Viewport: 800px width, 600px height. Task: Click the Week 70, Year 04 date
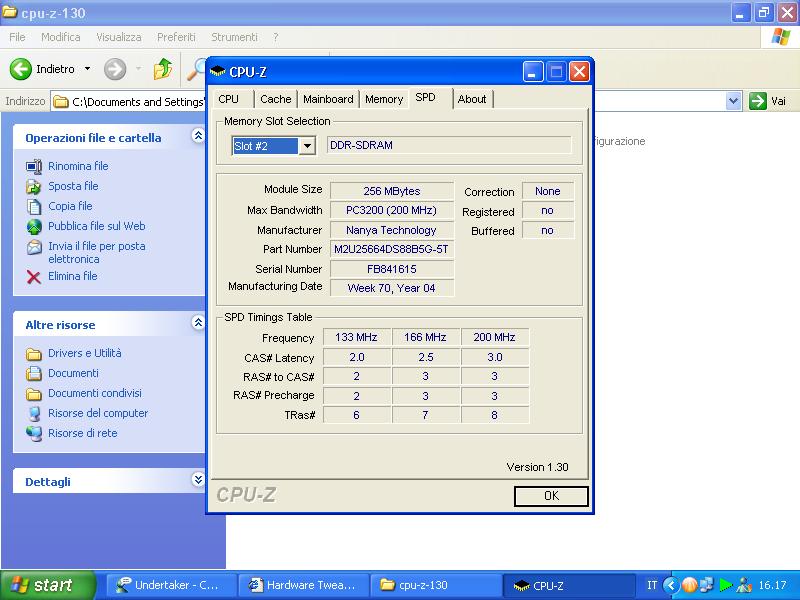pos(391,288)
